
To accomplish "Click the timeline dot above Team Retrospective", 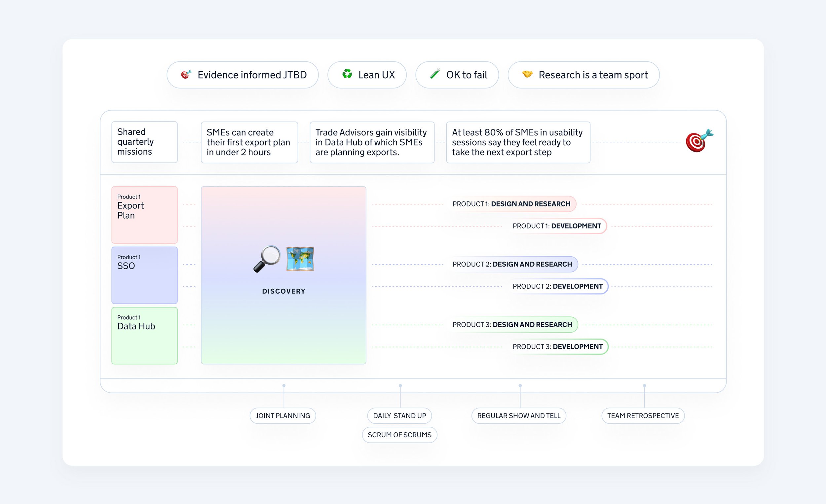I will point(644,386).
